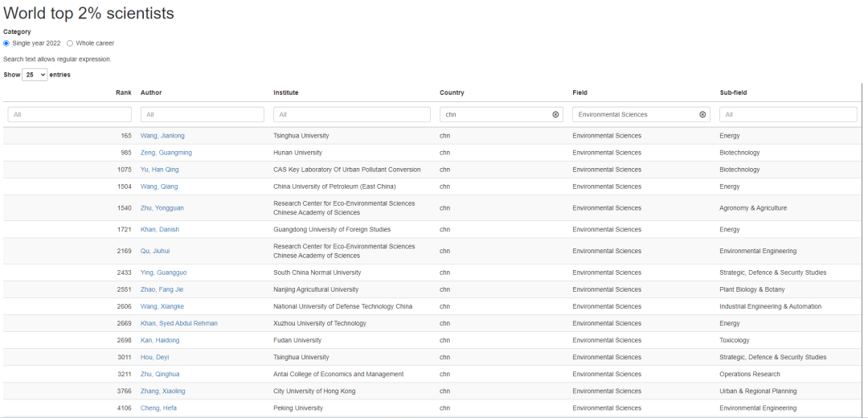This screenshot has height=418, width=868.
Task: Clear the Environmental Sciences field filter x icon
Action: 702,115
